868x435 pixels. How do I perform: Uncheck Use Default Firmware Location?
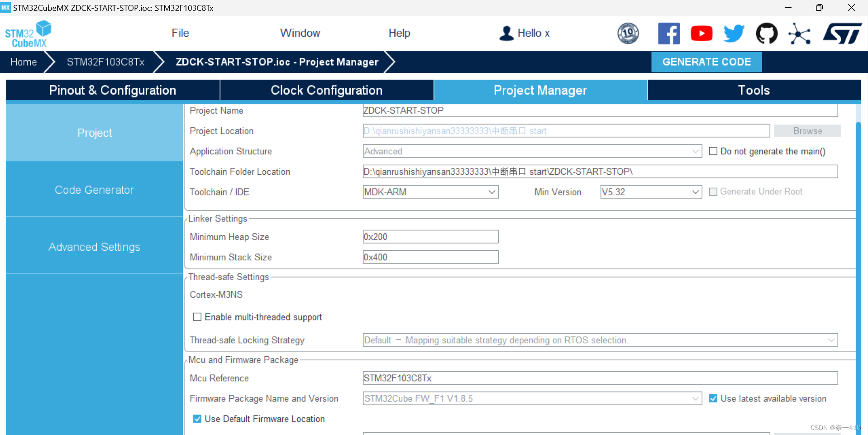coord(197,419)
